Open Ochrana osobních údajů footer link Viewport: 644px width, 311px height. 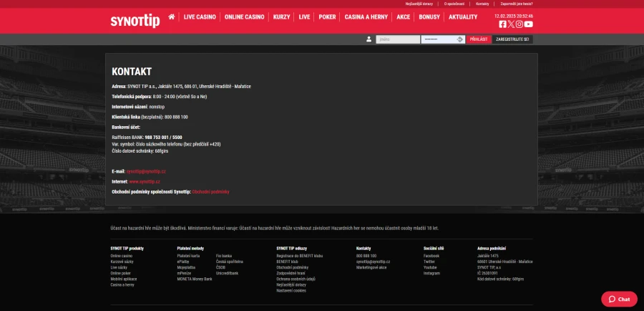point(296,279)
